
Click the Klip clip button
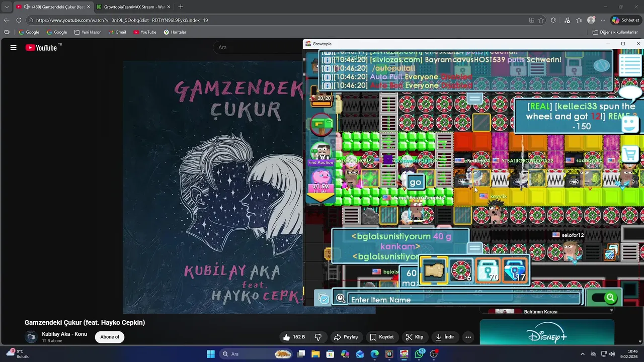point(415,337)
